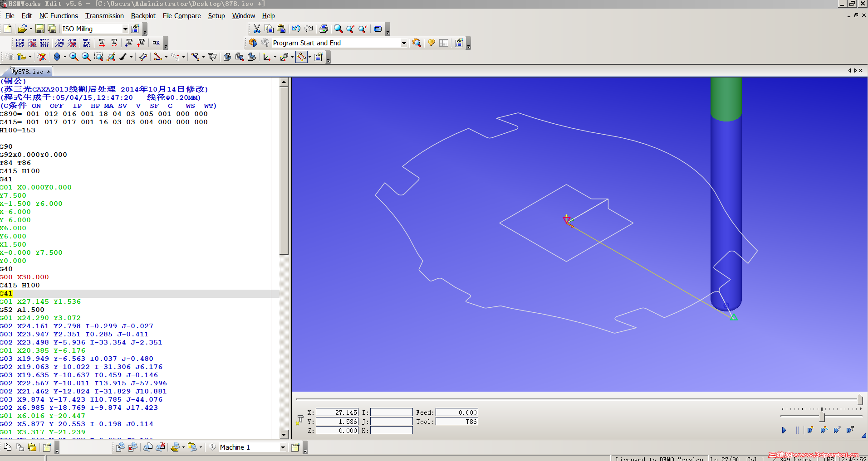Screen dimensions: 868x461
Task: Click the Print icon
Action: (x=324, y=29)
